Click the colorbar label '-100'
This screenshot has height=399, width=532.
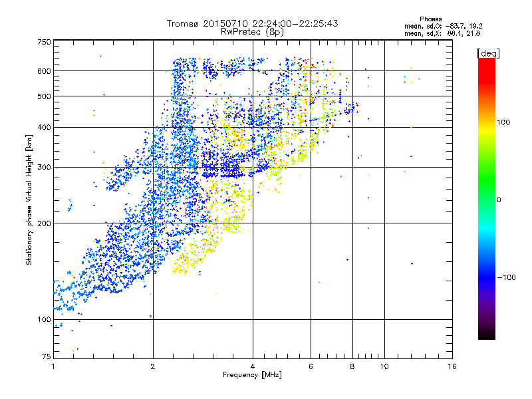click(x=506, y=277)
